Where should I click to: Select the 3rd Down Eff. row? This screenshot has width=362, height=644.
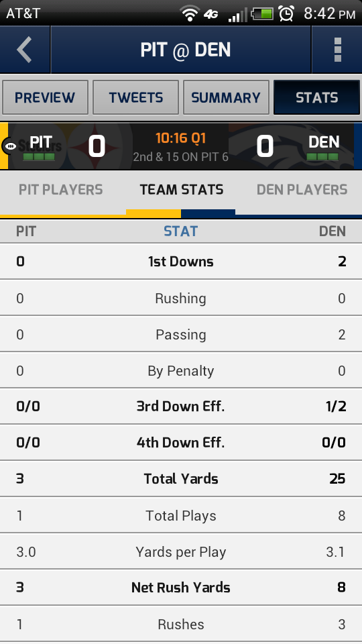tap(181, 407)
